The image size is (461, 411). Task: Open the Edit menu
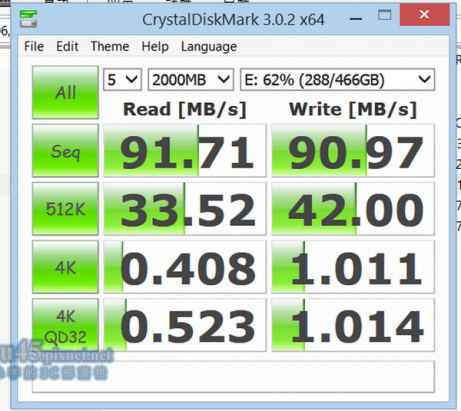coord(67,46)
